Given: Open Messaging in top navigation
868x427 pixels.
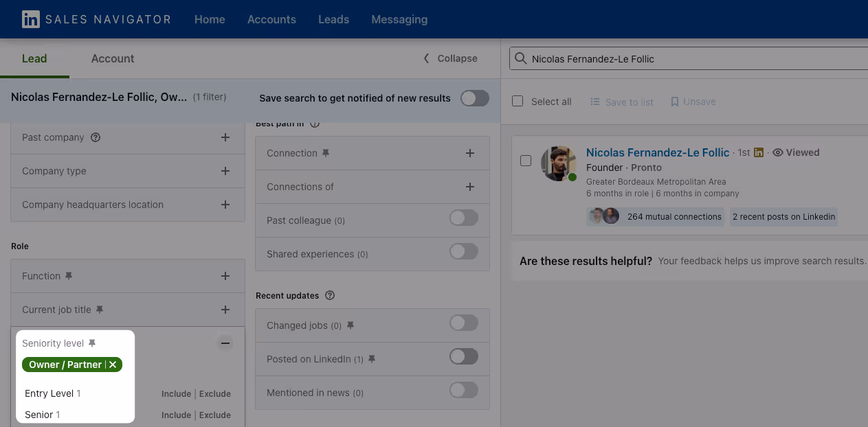Looking at the screenshot, I should (x=399, y=19).
